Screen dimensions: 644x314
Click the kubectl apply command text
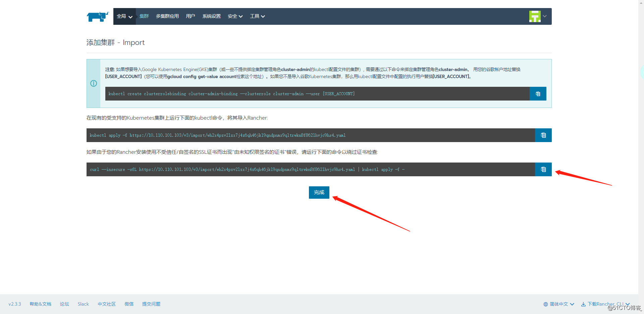point(218,135)
